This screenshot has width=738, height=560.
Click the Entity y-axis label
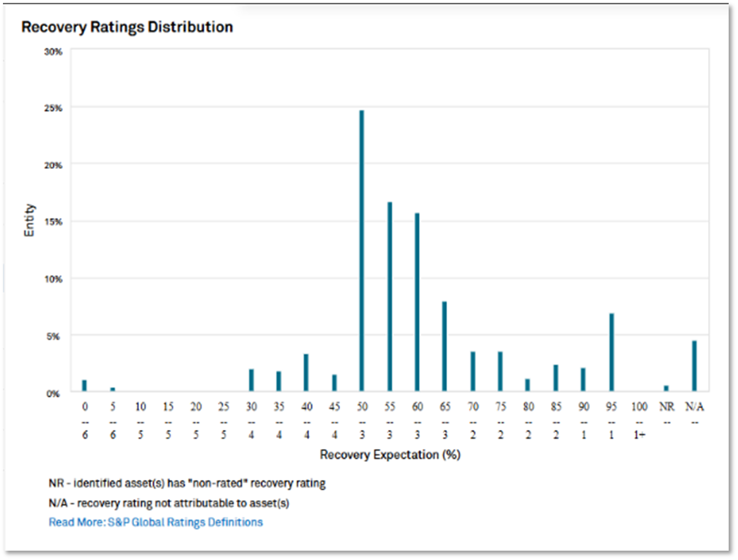(29, 220)
